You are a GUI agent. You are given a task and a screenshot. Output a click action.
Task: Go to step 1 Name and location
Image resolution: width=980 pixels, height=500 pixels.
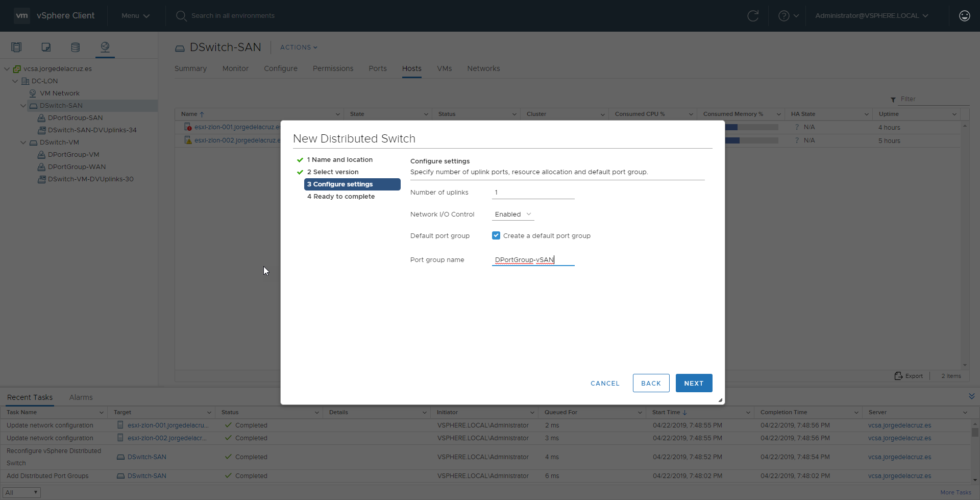point(339,160)
